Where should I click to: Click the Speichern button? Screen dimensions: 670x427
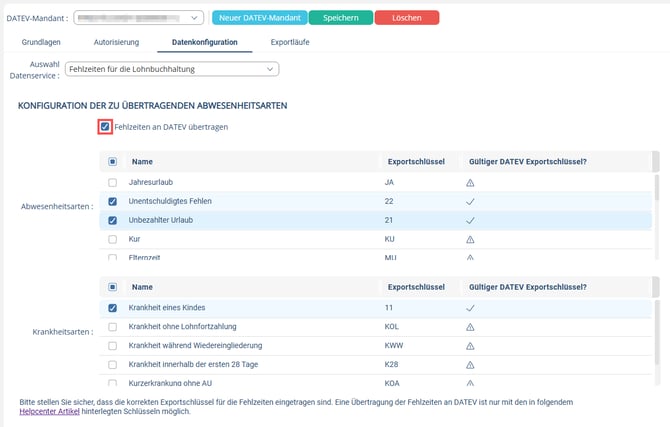point(341,18)
